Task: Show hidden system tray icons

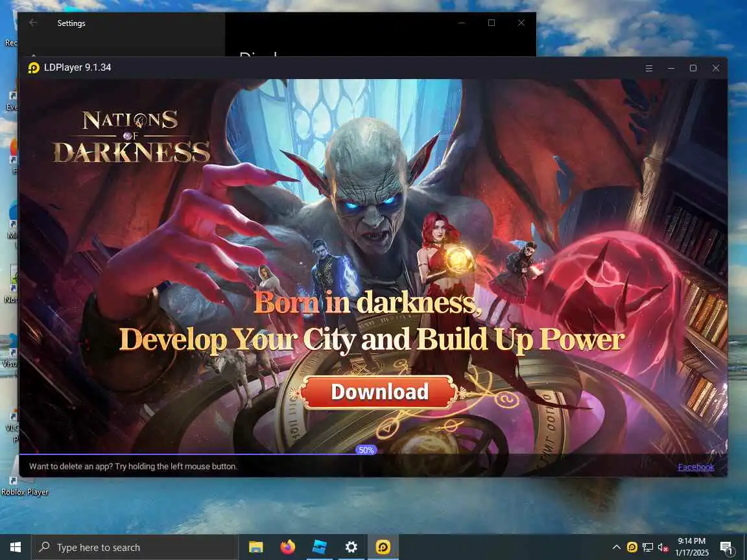Action: click(616, 547)
